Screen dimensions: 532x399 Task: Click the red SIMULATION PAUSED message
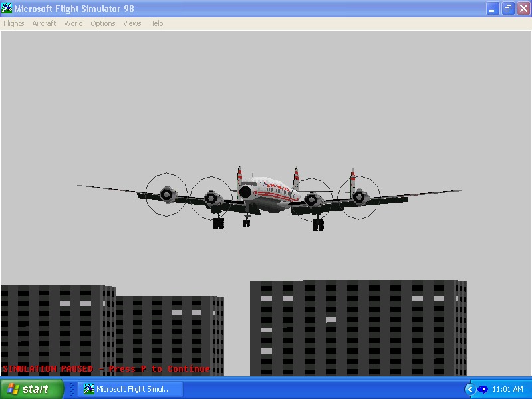pyautogui.click(x=106, y=369)
